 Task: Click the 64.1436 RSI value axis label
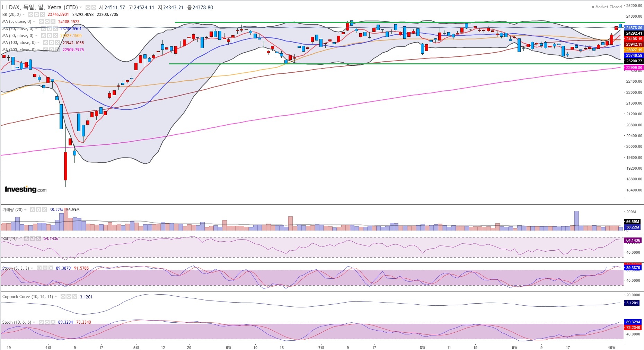633,240
